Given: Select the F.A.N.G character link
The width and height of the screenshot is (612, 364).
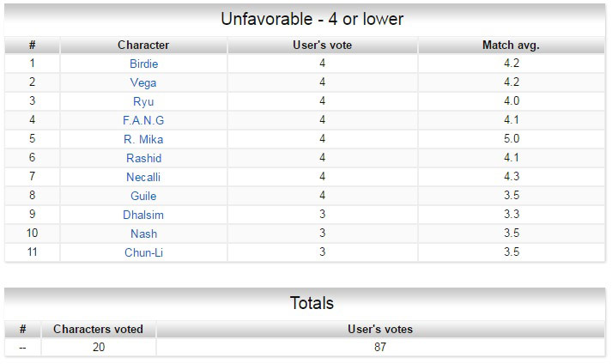Looking at the screenshot, I should [x=143, y=120].
